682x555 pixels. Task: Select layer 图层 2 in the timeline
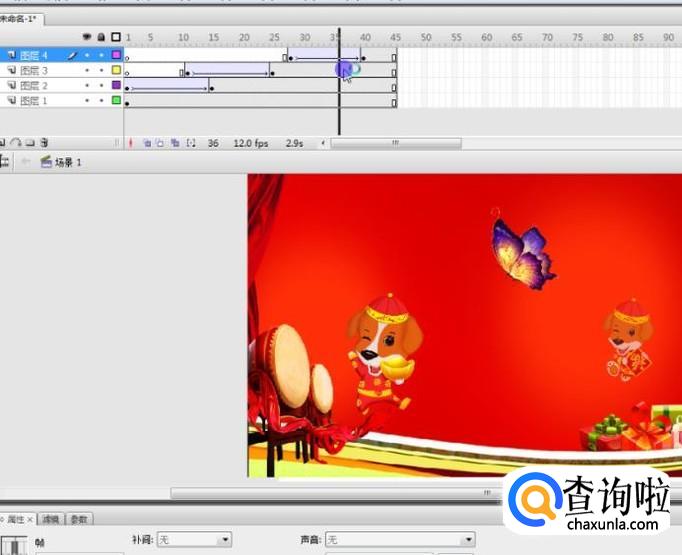pyautogui.click(x=62, y=85)
